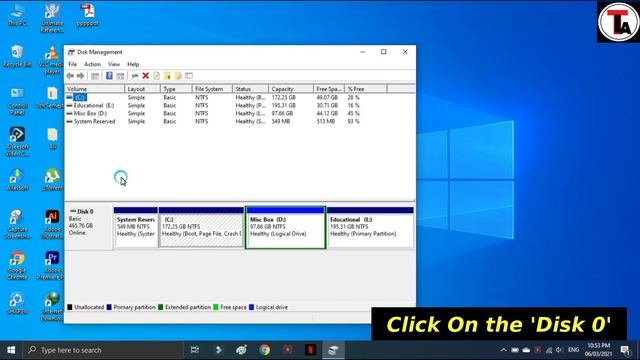Select the System Reserved partition block
Viewport: 640px width, 360px height.
pos(136,227)
